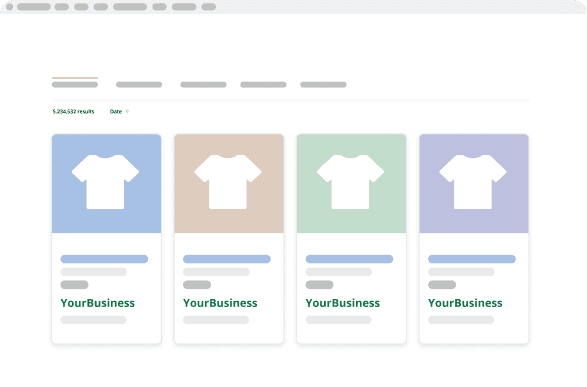Click the round circle button in browser bar

click(9, 7)
